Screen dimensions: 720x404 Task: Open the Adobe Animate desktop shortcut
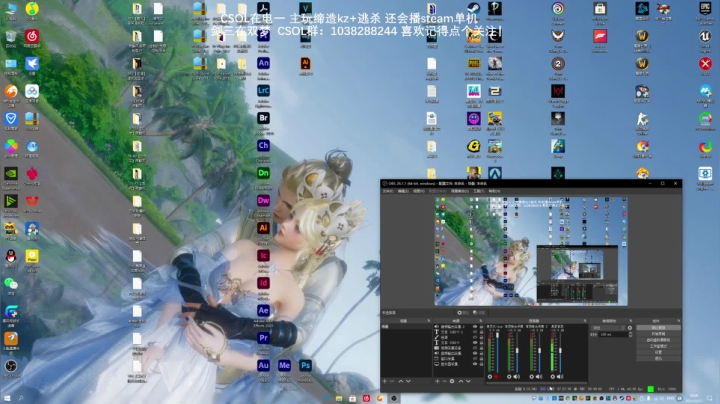[x=263, y=63]
